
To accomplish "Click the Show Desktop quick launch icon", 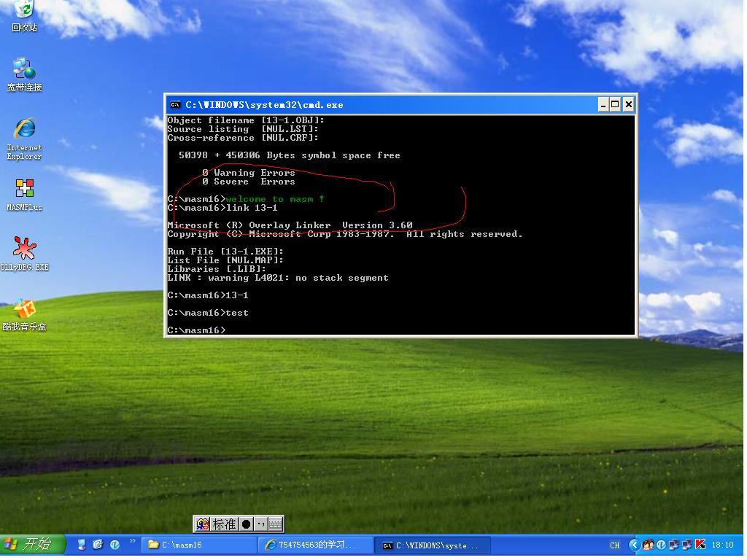I will coord(82,545).
